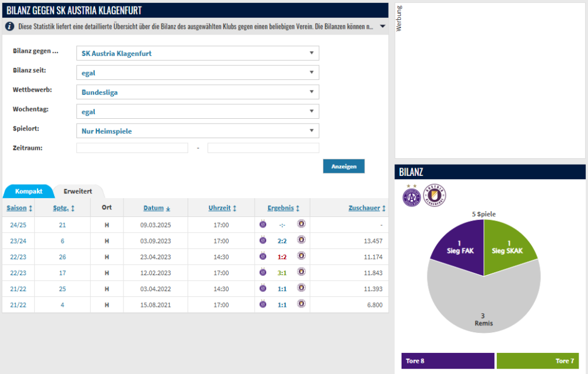
Task: Switch to the Erweitert tab
Action: [78, 192]
